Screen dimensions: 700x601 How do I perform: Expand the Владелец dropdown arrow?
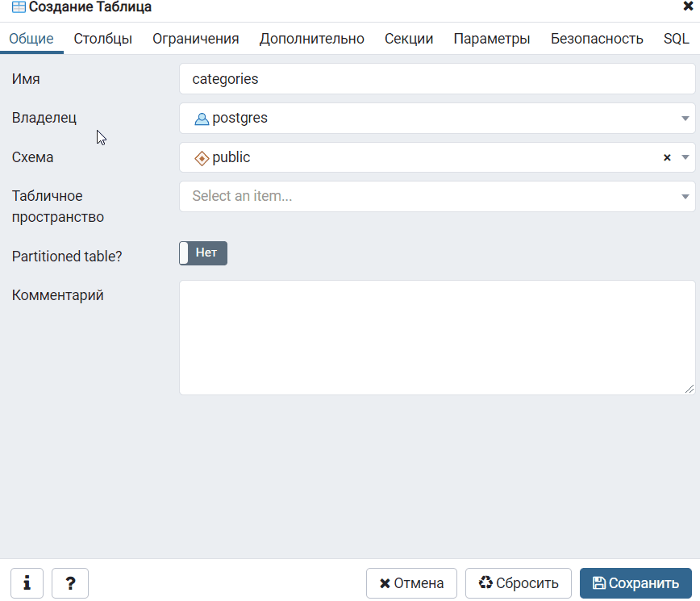pos(685,119)
